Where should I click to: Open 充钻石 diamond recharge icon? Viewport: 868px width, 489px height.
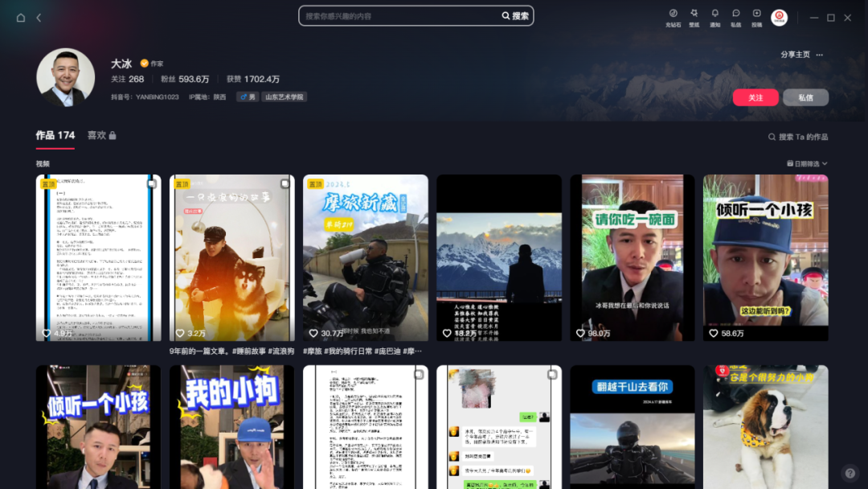[x=673, y=17]
